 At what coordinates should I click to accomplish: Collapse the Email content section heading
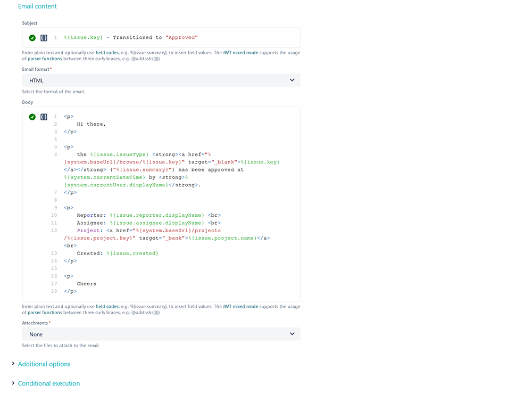[x=37, y=6]
